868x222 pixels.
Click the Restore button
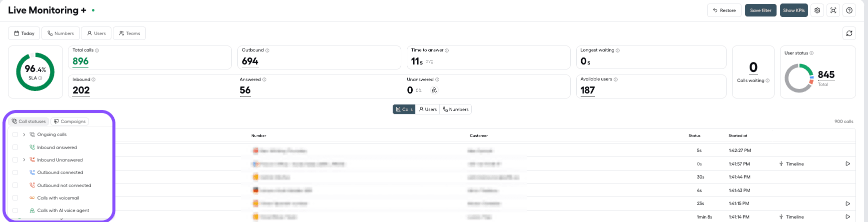(x=724, y=10)
